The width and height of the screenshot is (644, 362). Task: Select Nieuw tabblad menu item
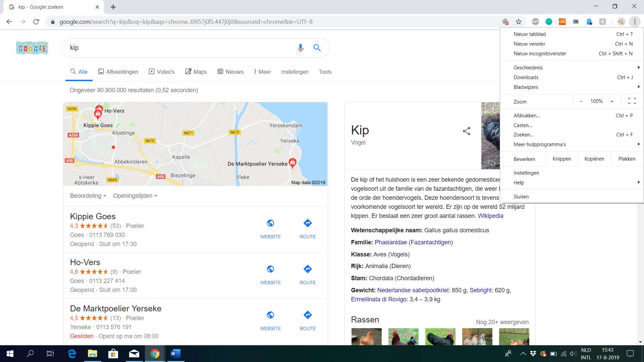click(572, 34)
